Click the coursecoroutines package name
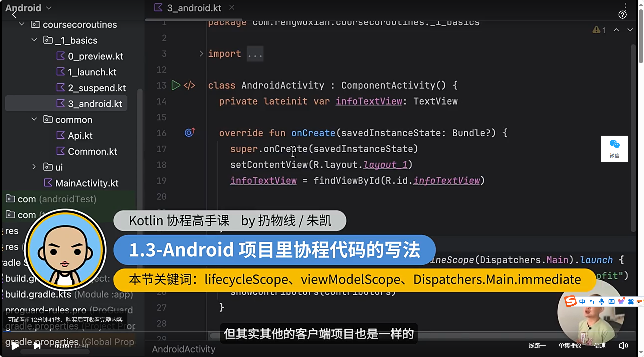The width and height of the screenshot is (644, 357). coord(80,24)
